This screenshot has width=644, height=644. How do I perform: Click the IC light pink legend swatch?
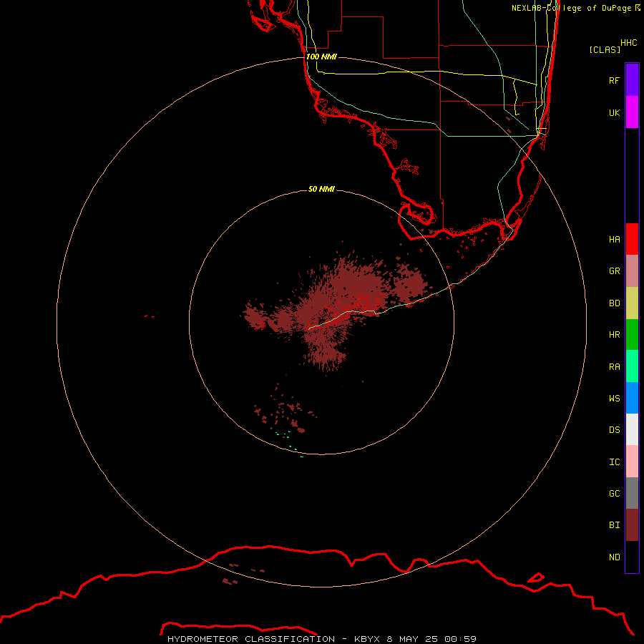pyautogui.click(x=632, y=462)
